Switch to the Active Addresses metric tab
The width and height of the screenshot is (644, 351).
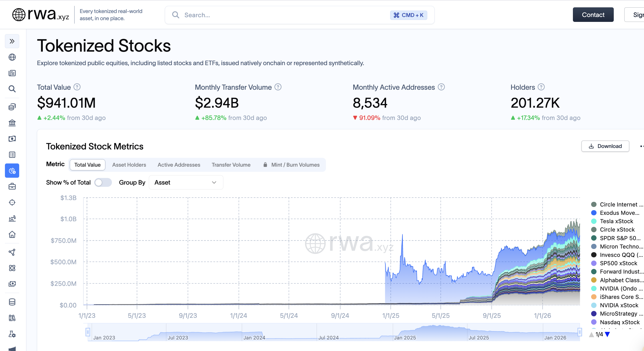[x=179, y=165]
